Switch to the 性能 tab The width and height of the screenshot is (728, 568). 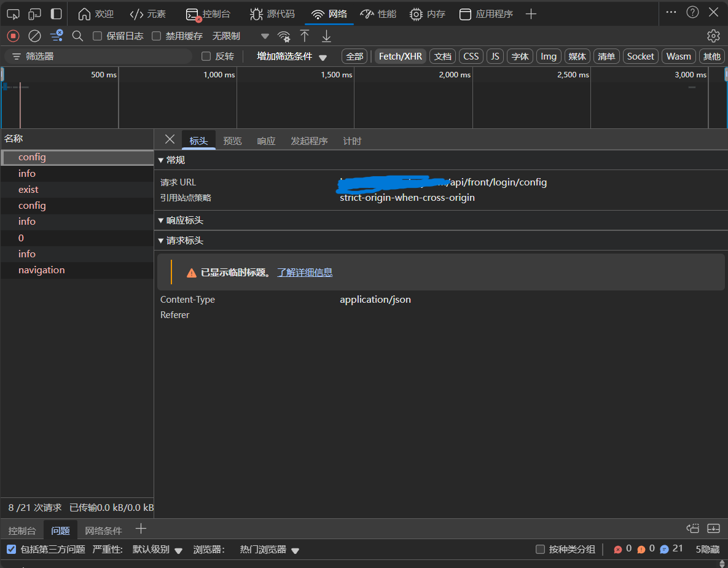tap(378, 14)
